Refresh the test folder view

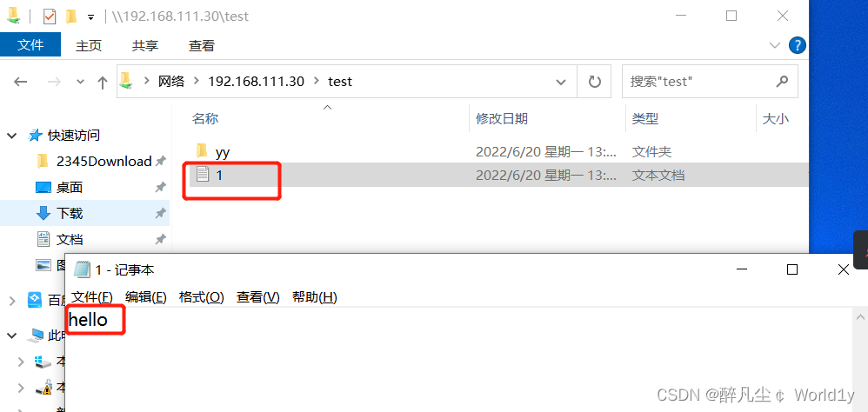(595, 82)
